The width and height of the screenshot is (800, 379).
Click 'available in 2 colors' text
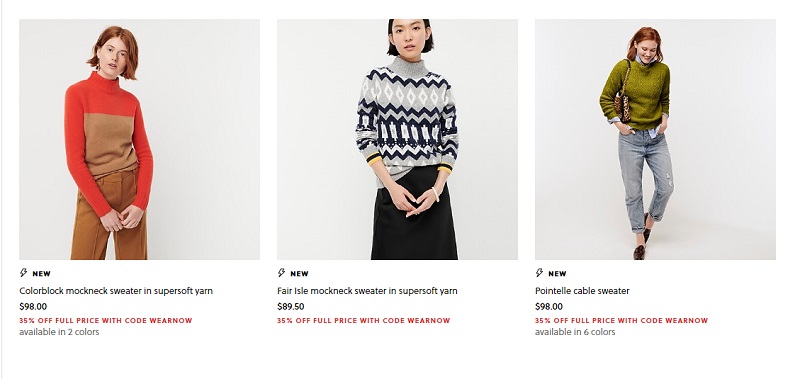[59, 332]
